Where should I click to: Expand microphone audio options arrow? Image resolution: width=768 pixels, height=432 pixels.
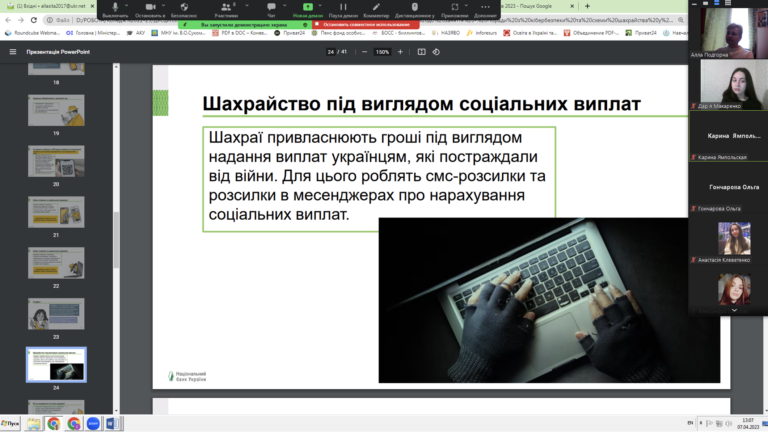127,6
